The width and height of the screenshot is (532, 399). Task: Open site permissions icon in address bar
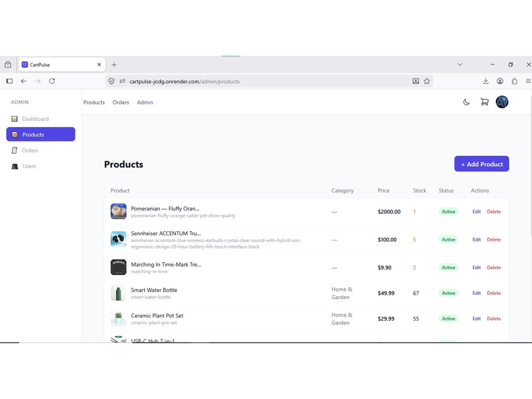point(122,81)
